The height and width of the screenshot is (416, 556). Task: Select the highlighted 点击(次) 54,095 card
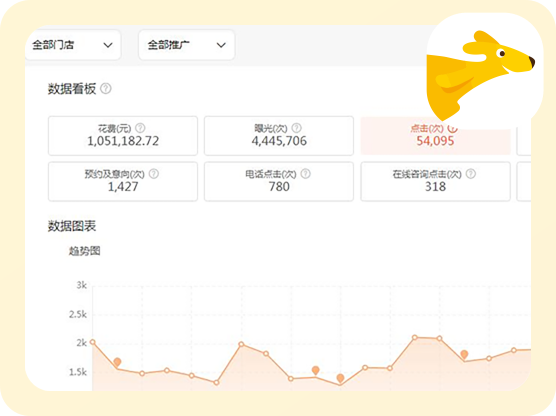click(x=435, y=135)
